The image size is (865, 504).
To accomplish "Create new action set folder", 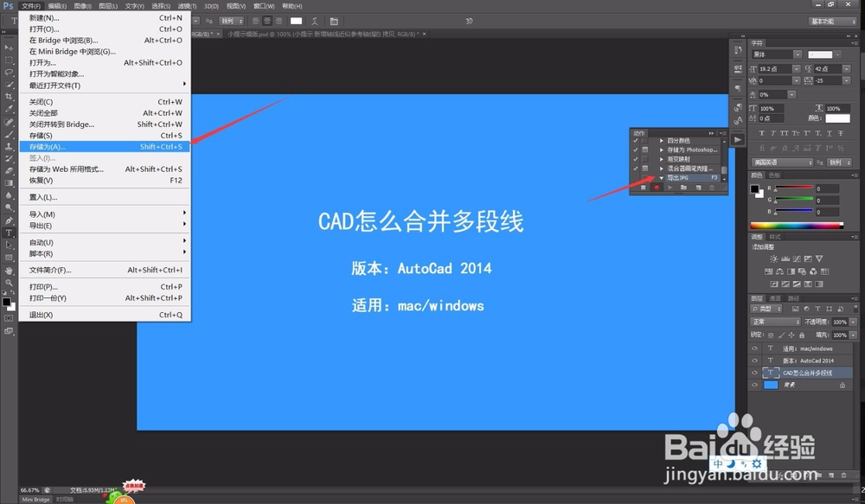I will (683, 188).
